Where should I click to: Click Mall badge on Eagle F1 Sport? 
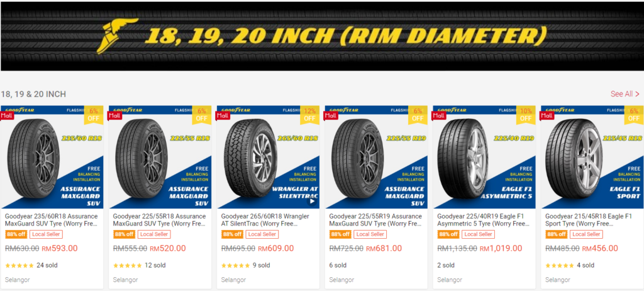(x=548, y=116)
